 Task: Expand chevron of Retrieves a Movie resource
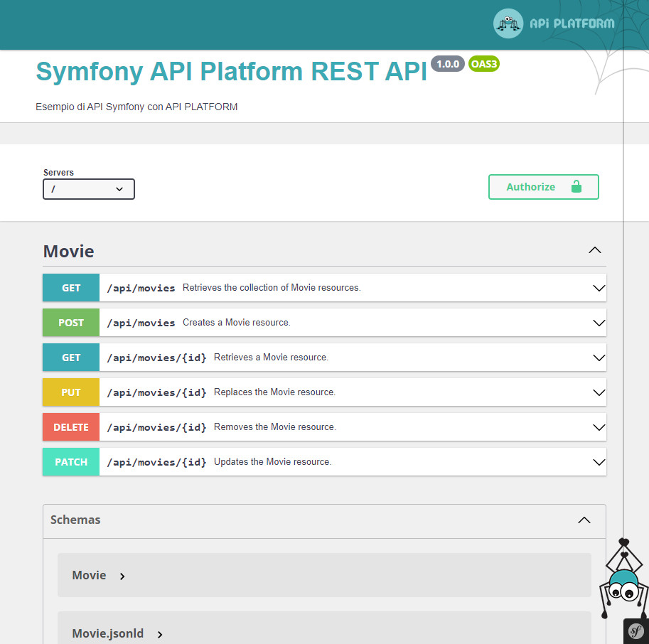tap(599, 358)
